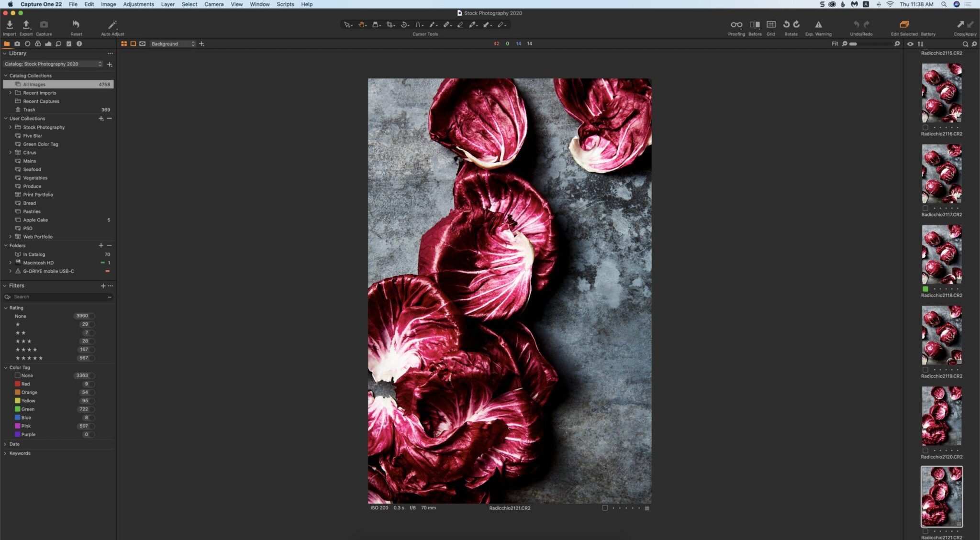Select the Crop cursor tool

coord(390,24)
